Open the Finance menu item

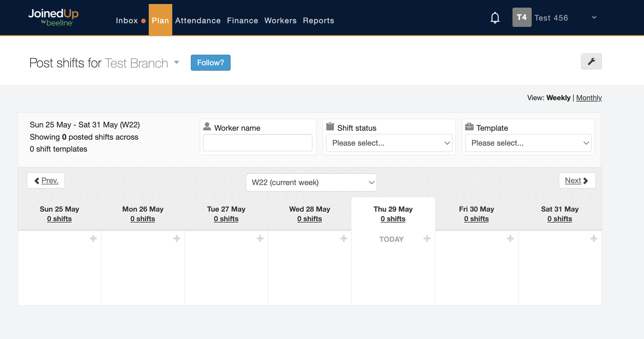pyautogui.click(x=242, y=21)
